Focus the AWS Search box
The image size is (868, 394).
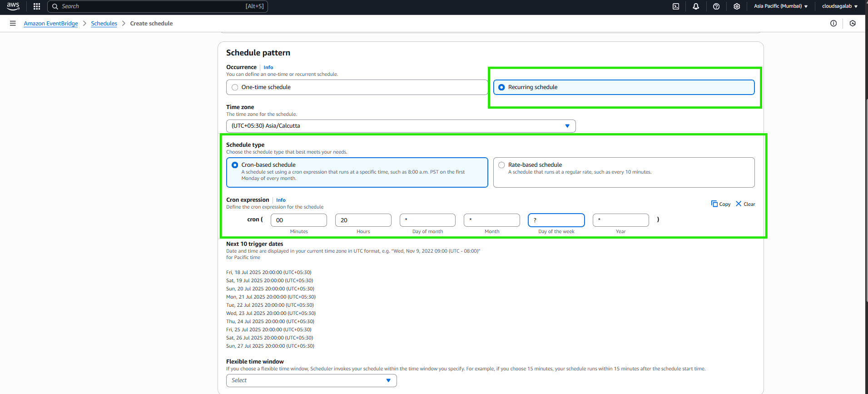158,6
